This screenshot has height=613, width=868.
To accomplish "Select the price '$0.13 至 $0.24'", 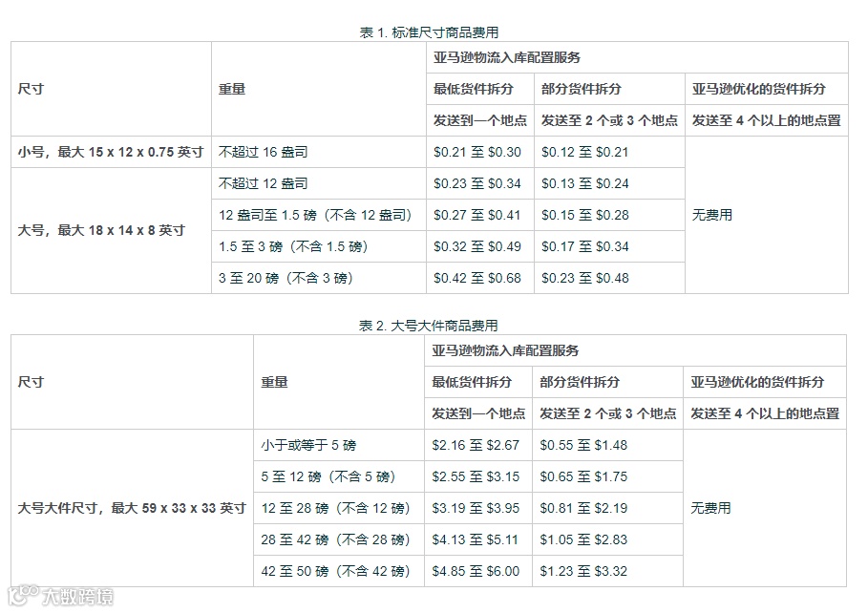I will click(x=585, y=183).
